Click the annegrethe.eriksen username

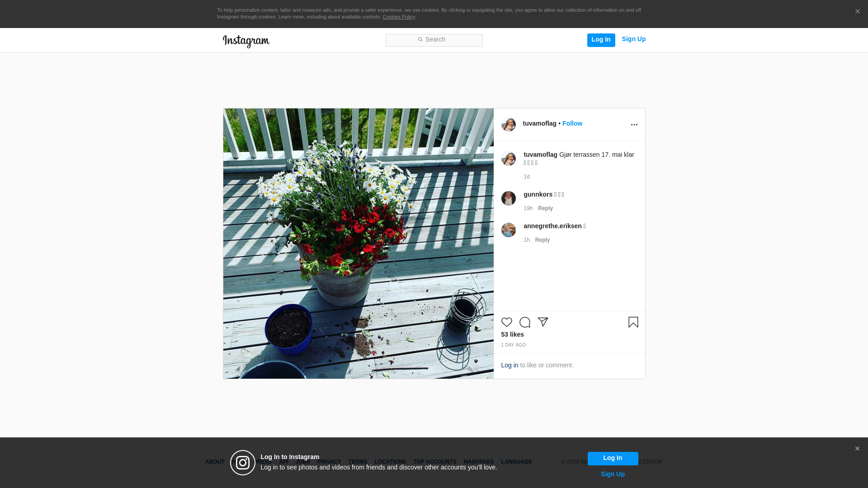tap(552, 226)
